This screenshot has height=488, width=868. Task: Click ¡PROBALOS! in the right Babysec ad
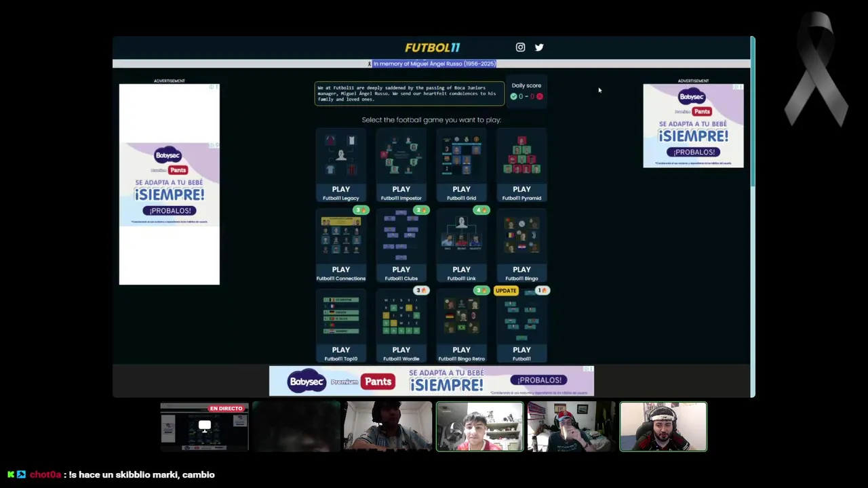coord(694,152)
